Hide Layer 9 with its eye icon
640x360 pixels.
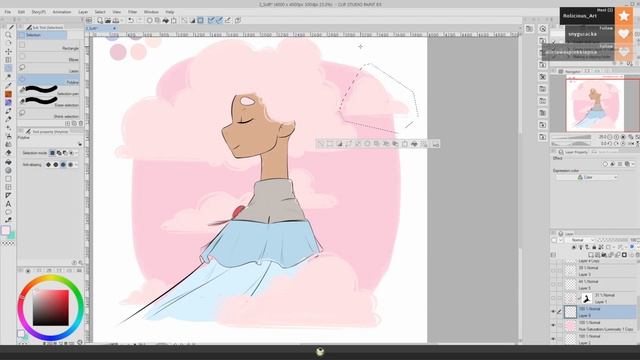553,311
